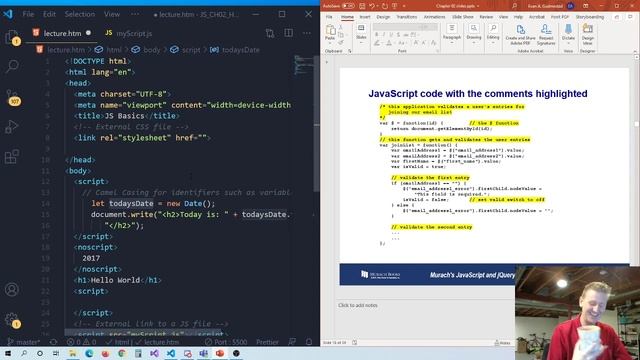Screen dimensions: 640x360
Task: Open the Run and Debug view
Action: point(11,127)
